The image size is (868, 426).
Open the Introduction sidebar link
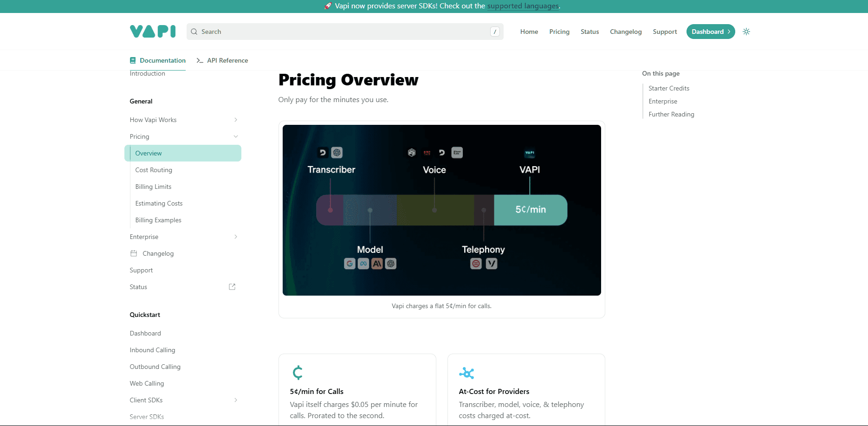coord(147,73)
